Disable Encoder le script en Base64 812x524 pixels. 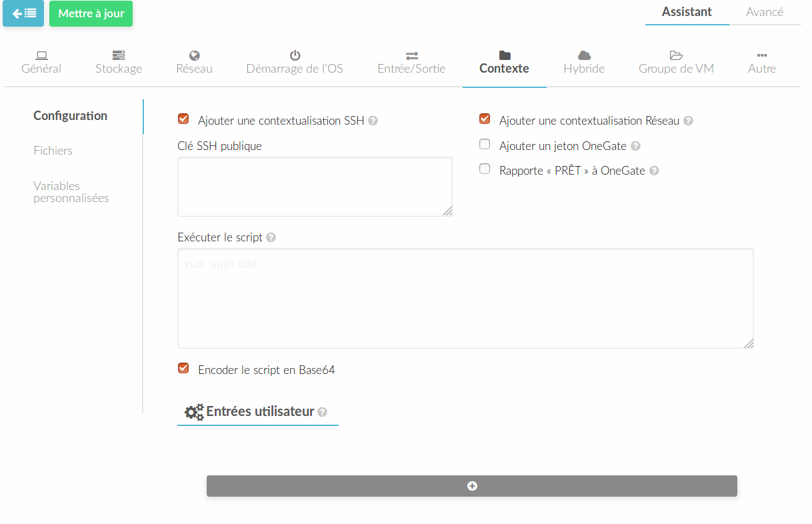[x=183, y=368]
